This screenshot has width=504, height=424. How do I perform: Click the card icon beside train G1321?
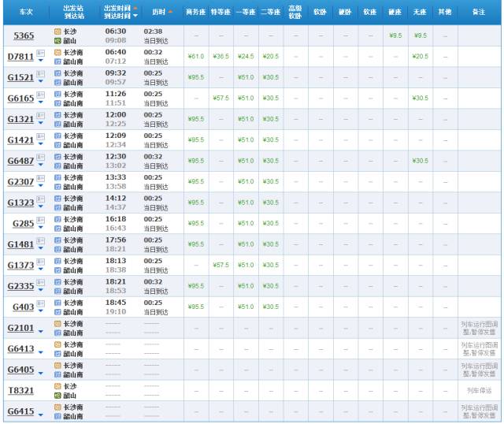point(40,116)
